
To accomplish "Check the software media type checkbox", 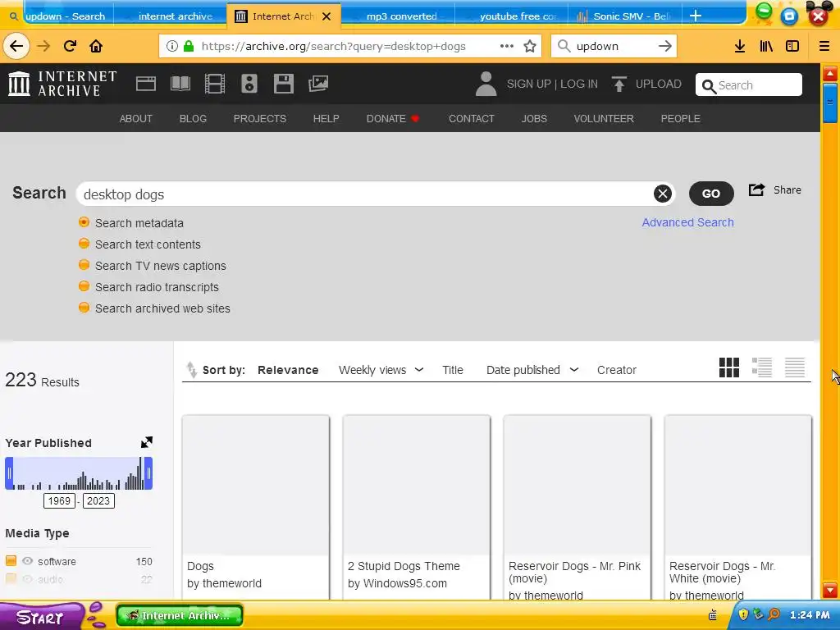I will click(11, 561).
